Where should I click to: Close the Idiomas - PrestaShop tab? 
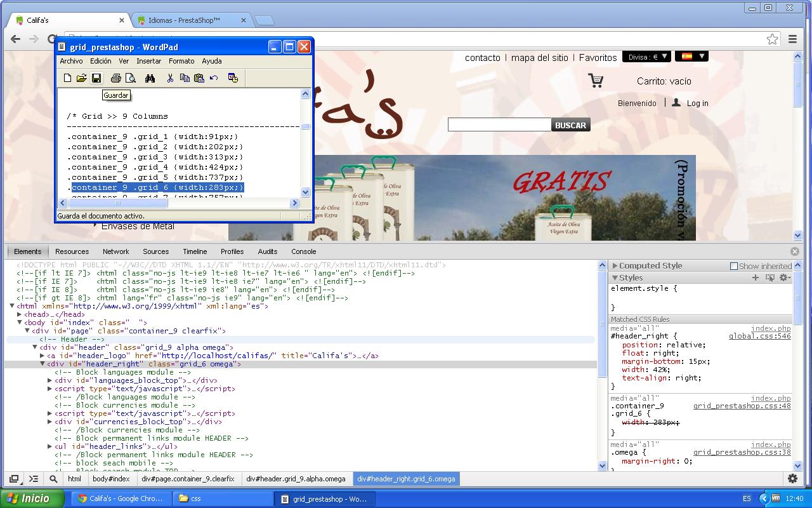point(243,20)
